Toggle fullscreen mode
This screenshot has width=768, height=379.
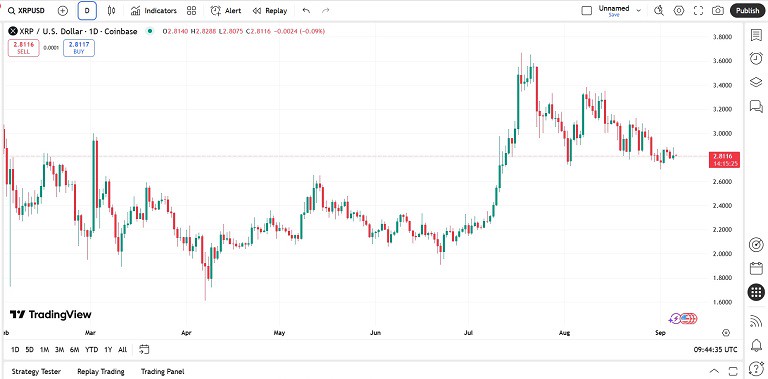698,10
